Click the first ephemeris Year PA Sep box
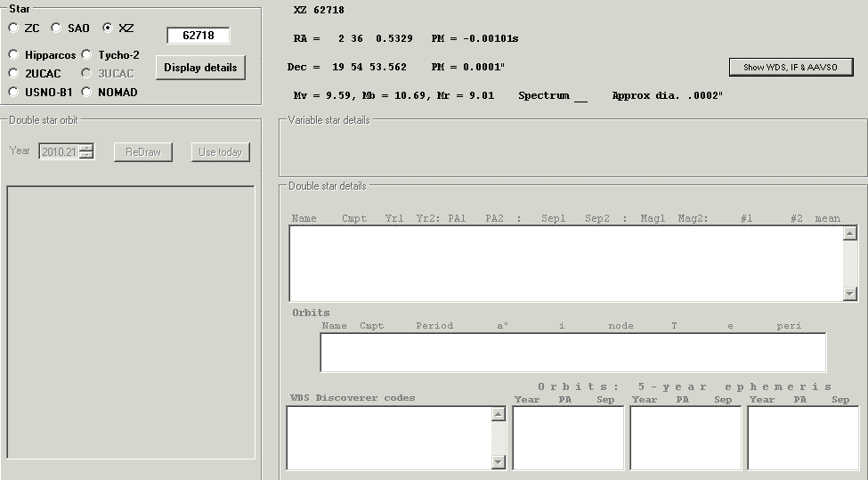The width and height of the screenshot is (868, 480). coord(568,438)
